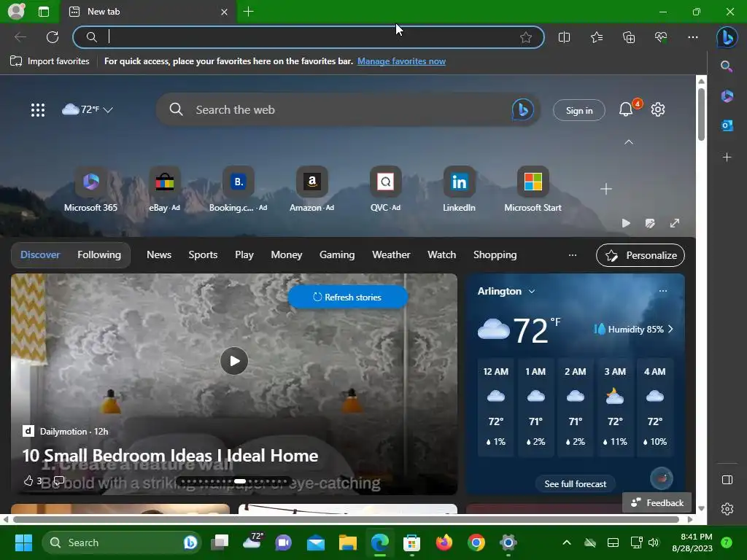Open the tab actions menu icon

tap(44, 12)
